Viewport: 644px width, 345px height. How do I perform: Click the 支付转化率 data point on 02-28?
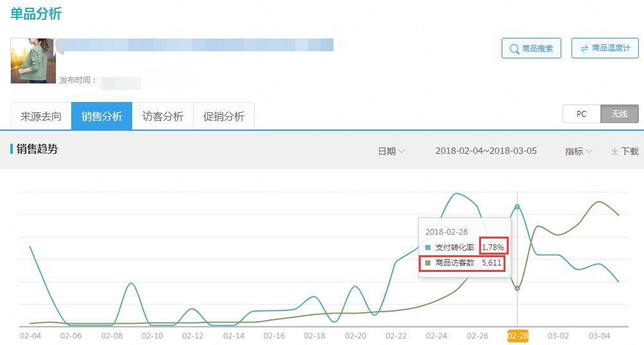[517, 206]
